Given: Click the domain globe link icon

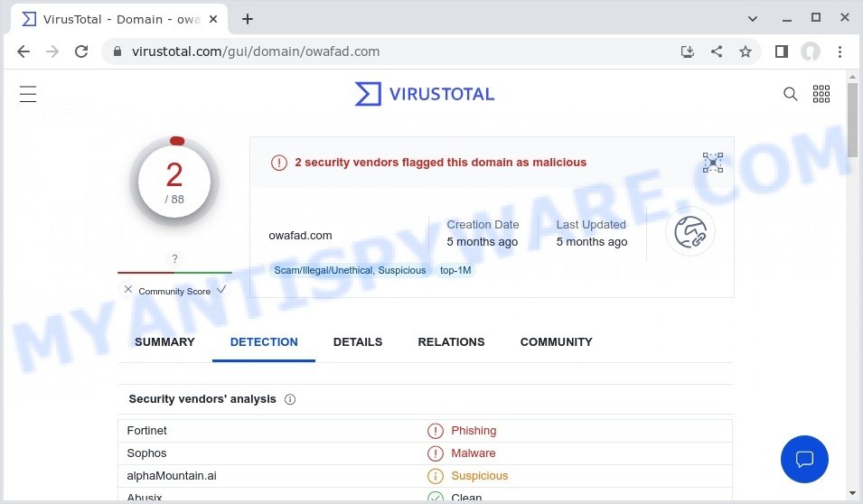Looking at the screenshot, I should click(x=690, y=231).
